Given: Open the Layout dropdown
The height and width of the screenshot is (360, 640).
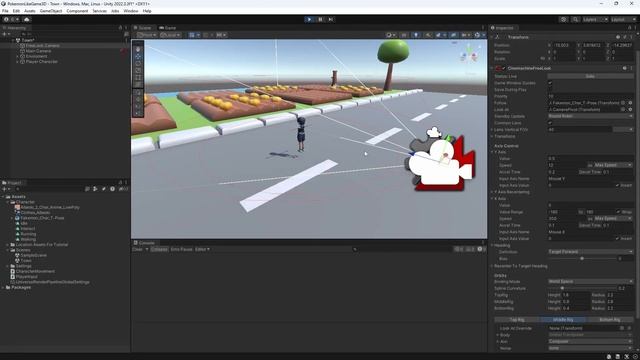Looking at the screenshot, I should 623,19.
